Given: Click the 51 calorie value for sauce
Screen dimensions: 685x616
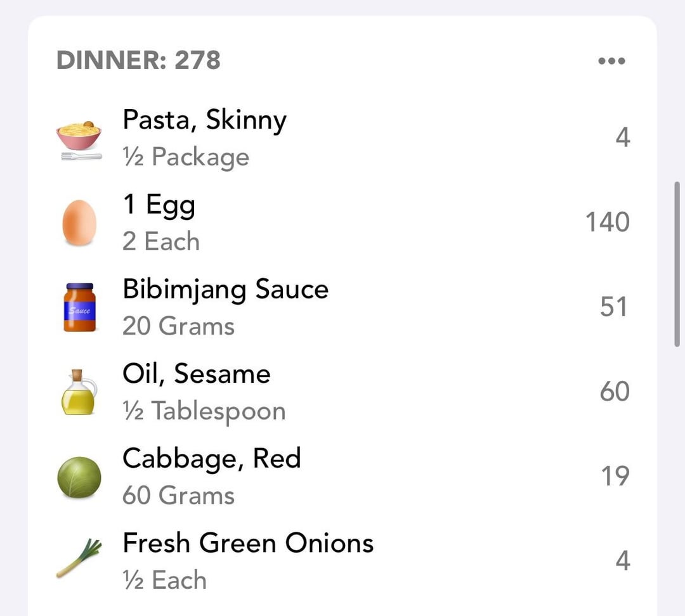Looking at the screenshot, I should (x=614, y=307).
